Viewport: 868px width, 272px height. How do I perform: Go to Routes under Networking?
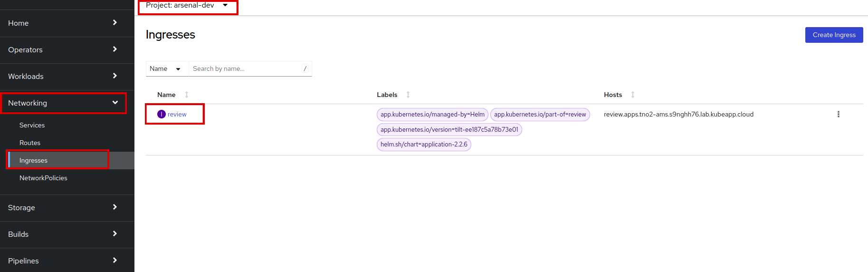coord(30,143)
